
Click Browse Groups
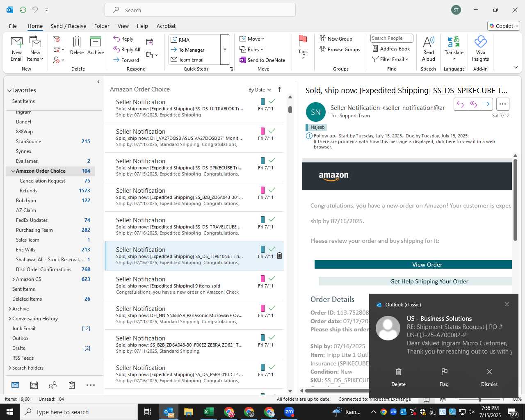point(340,49)
